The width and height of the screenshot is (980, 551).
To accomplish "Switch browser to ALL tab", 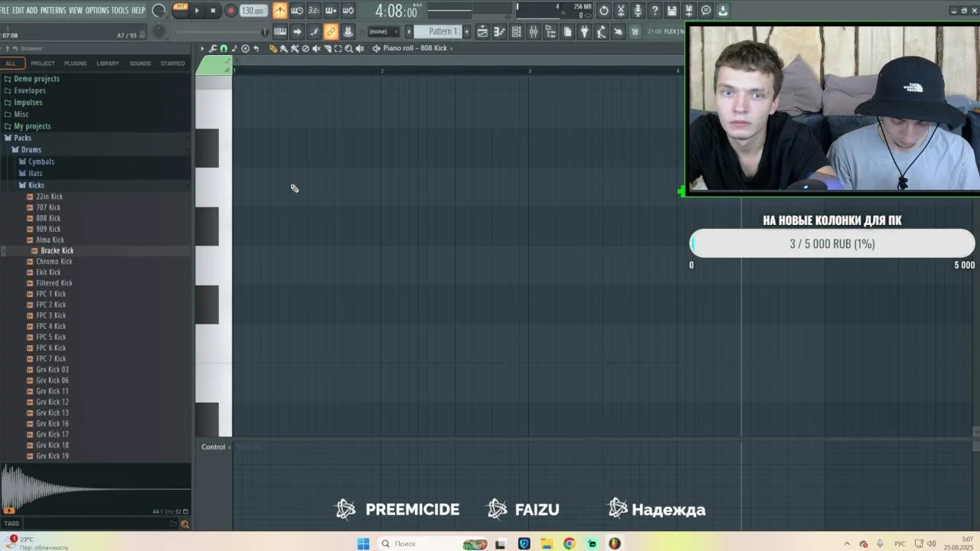I will [x=11, y=64].
